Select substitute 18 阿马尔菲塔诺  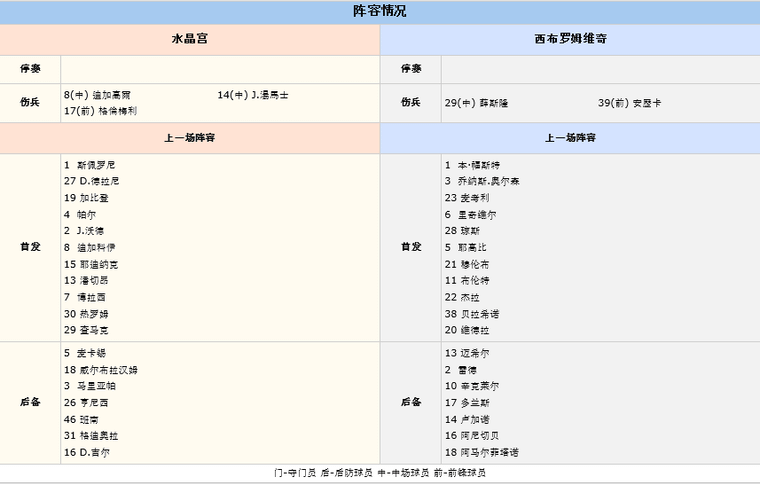pyautogui.click(x=482, y=453)
